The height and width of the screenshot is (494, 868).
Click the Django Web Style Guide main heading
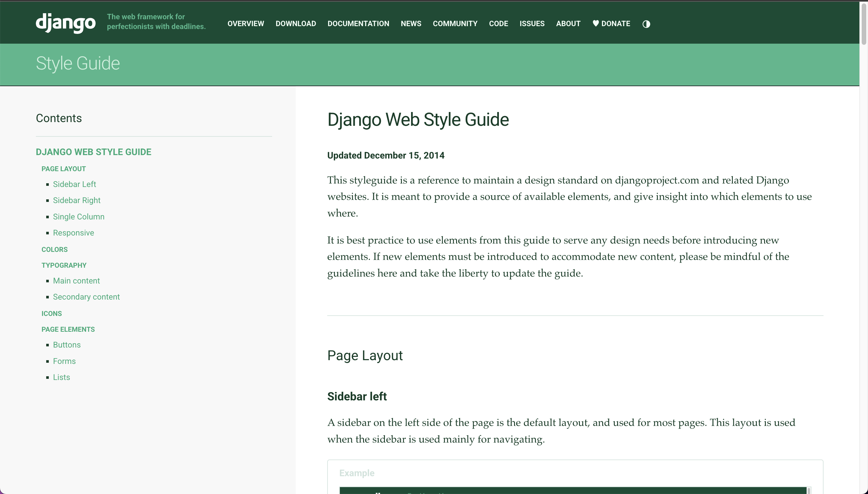418,120
